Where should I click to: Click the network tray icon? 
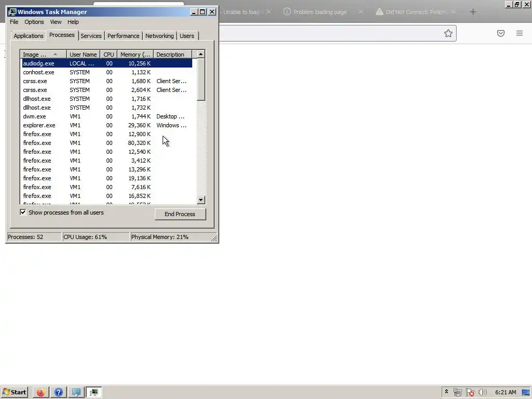[x=457, y=393]
